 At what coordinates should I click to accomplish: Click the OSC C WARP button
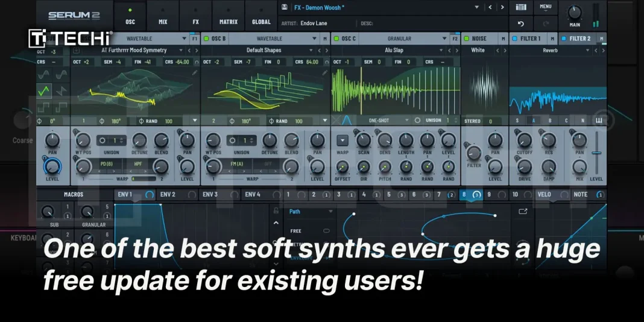coord(342,141)
